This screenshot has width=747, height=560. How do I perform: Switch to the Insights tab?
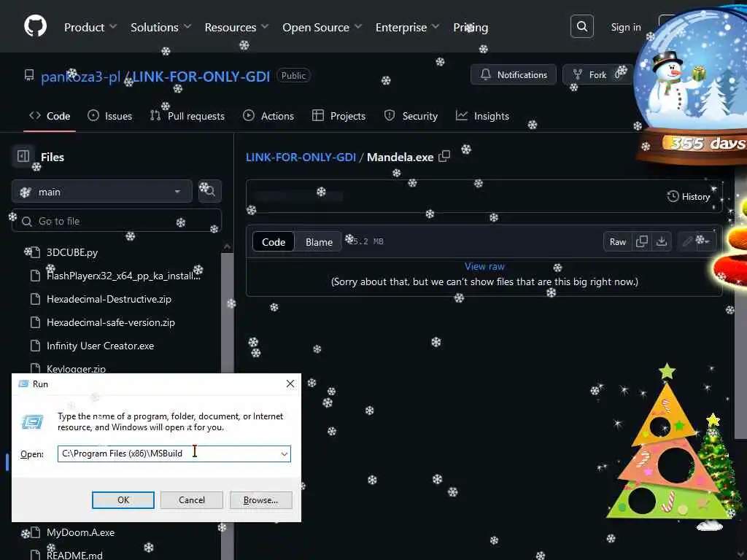point(482,116)
